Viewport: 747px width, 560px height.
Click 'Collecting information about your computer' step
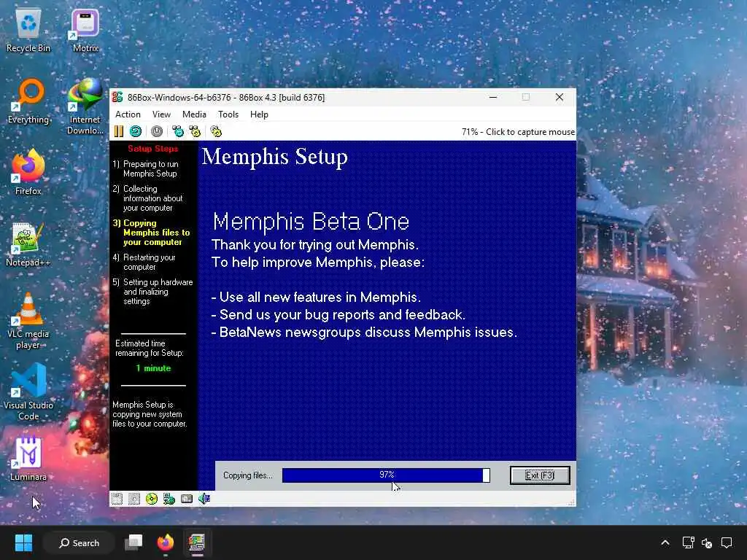coord(147,198)
